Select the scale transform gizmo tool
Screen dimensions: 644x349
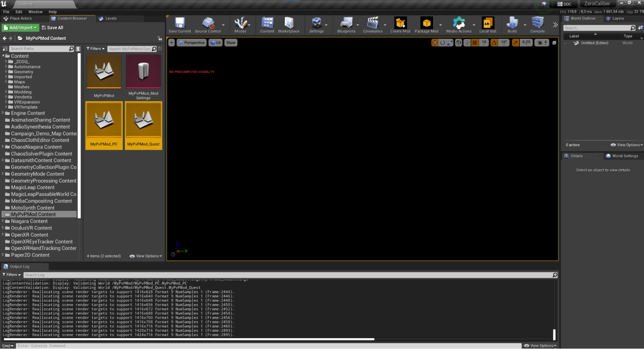450,42
